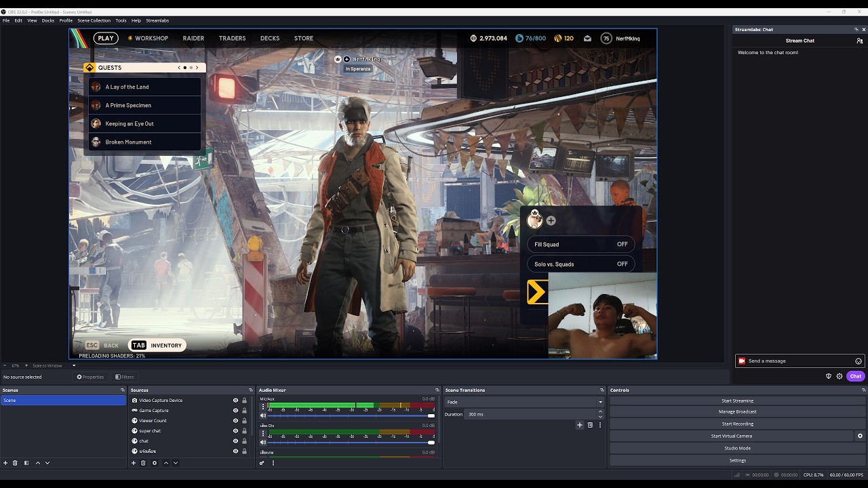Move source down in Sources dock
This screenshot has width=868, height=488.
[176, 463]
